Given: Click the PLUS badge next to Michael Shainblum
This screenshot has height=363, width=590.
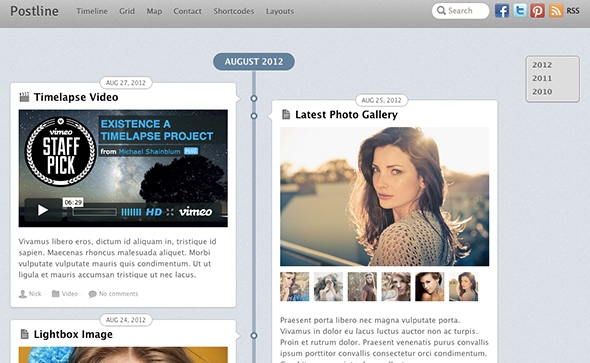Looking at the screenshot, I should click(191, 151).
